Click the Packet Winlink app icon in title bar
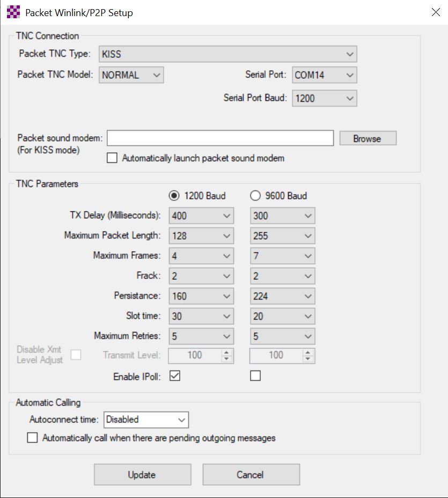This screenshot has width=448, height=498. (13, 12)
